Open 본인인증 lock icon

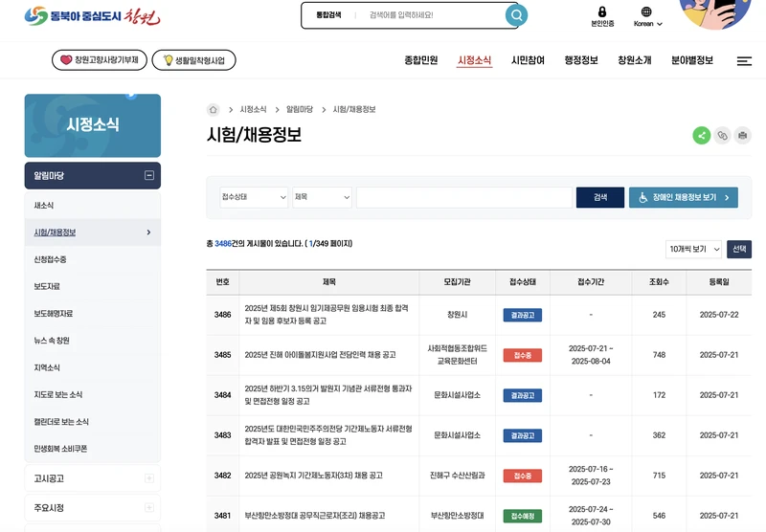pyautogui.click(x=602, y=16)
